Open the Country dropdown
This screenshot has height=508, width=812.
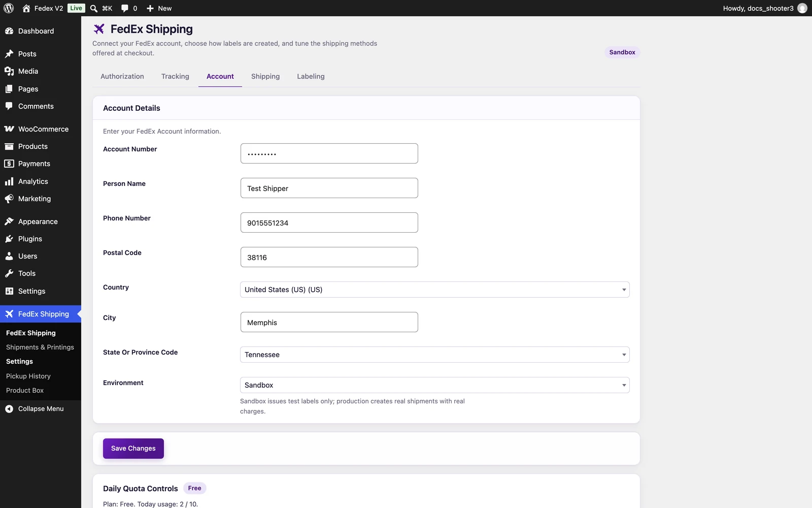coord(435,290)
